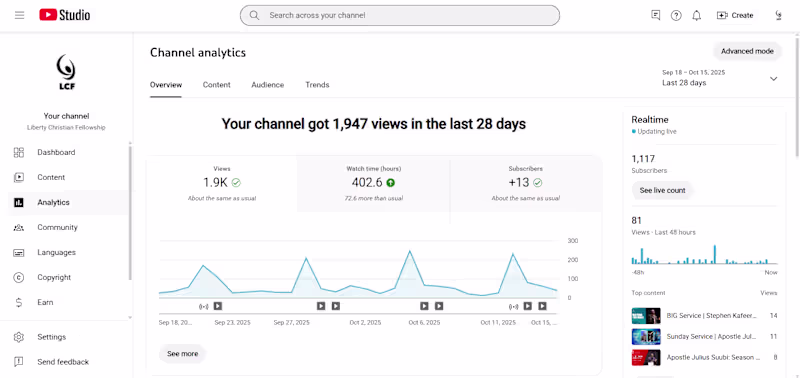Click the green up-arrow icon beside 402.6
The width and height of the screenshot is (800, 378).
(390, 182)
